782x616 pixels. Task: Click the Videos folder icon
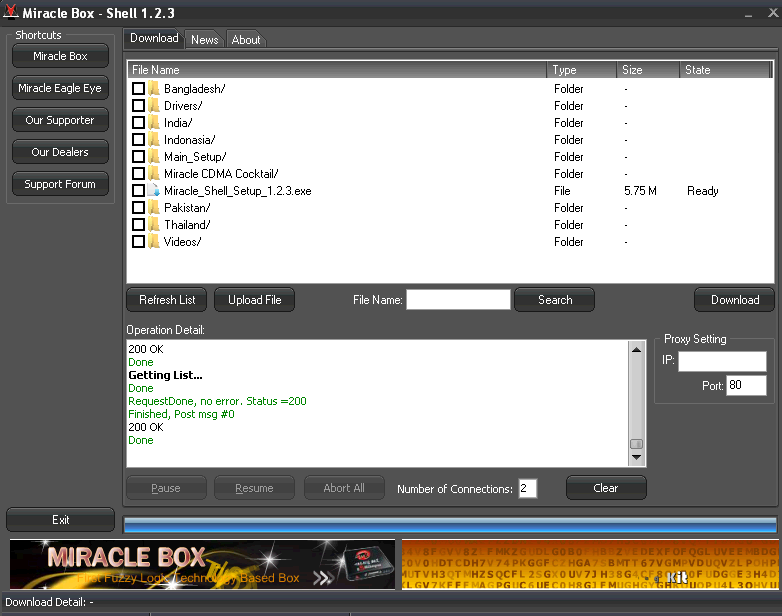[x=154, y=241]
